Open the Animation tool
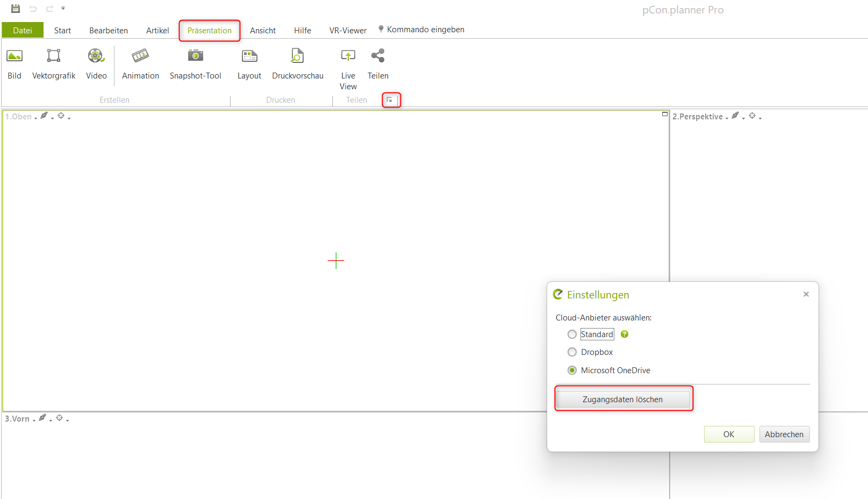868x499 pixels. tap(140, 56)
